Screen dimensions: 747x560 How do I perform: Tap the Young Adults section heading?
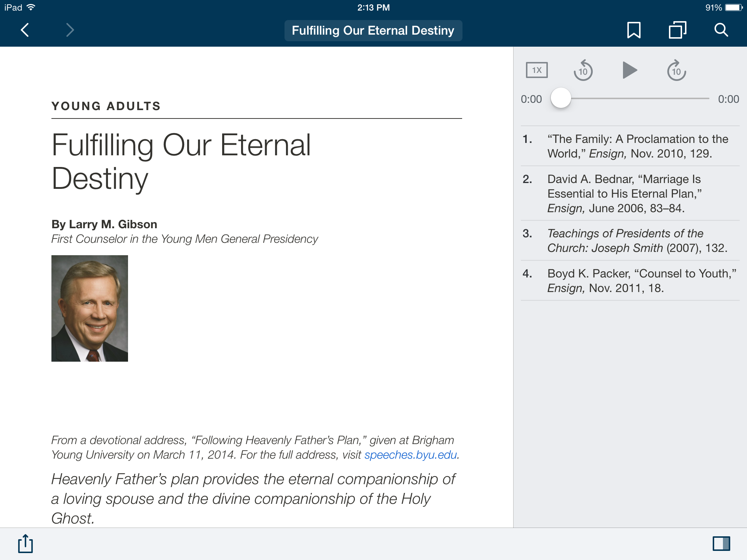click(106, 106)
